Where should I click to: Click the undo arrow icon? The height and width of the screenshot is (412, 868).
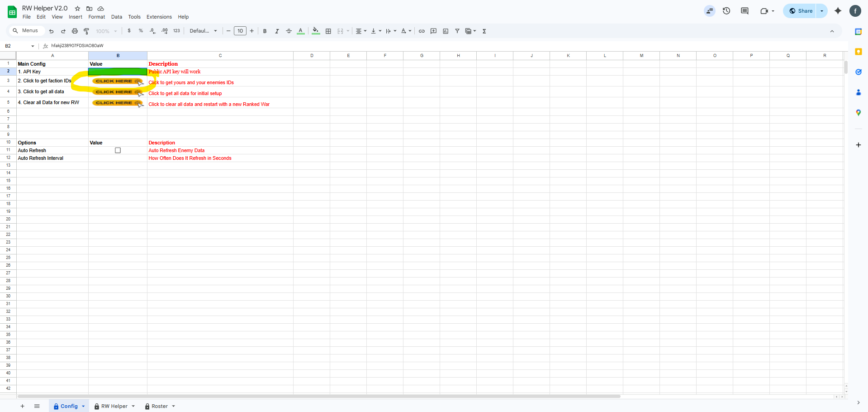(x=51, y=31)
